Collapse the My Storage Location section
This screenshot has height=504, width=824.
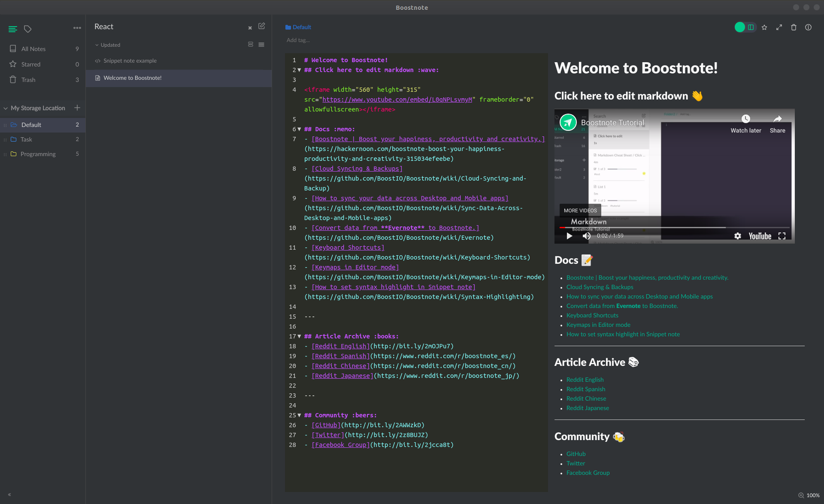6,108
